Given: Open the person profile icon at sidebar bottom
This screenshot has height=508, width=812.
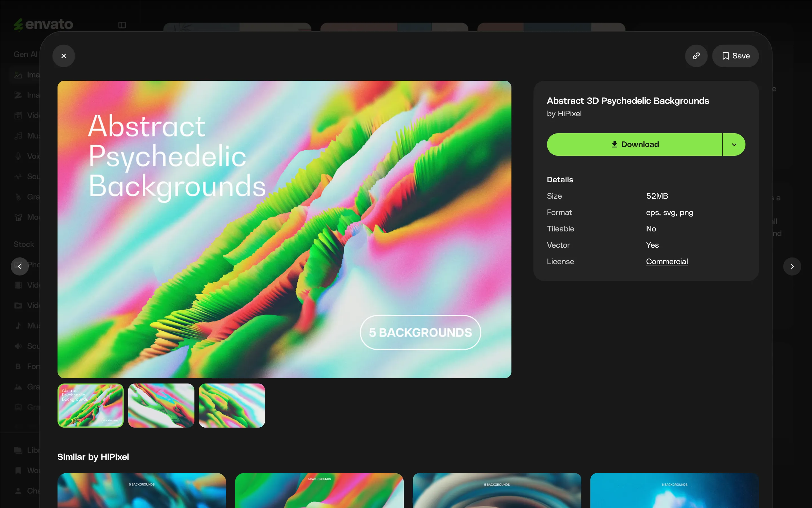Looking at the screenshot, I should 18,491.
